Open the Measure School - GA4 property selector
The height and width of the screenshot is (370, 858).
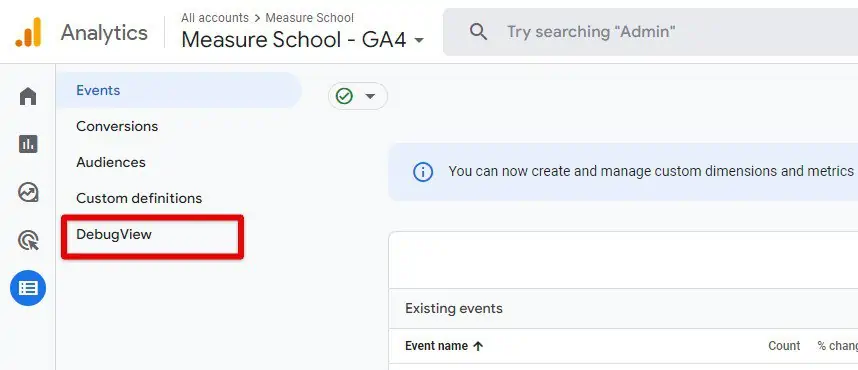point(303,39)
